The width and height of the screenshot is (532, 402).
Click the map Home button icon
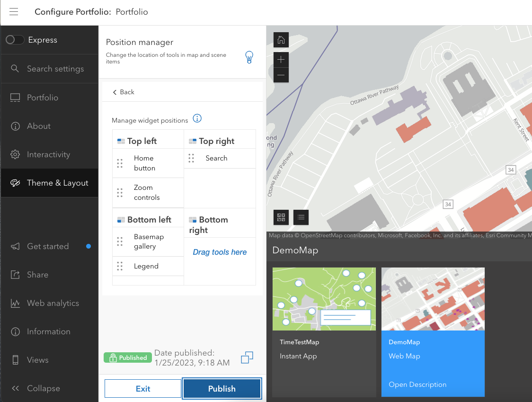tap(281, 40)
